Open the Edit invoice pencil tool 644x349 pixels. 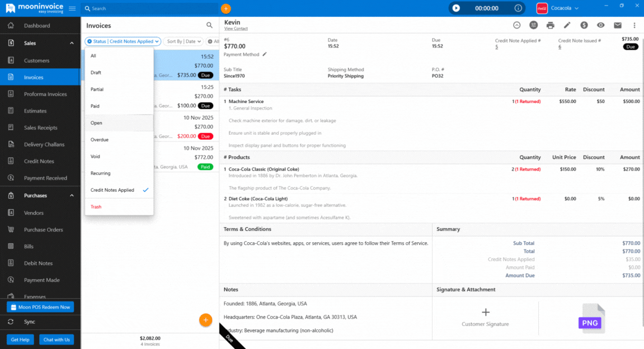(x=567, y=25)
